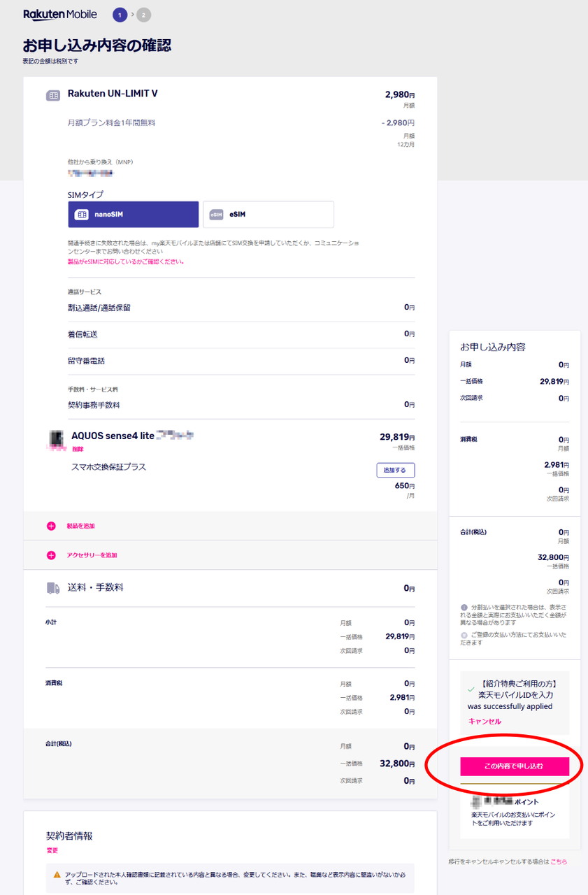Click the Rakuten Mobile logo
Image resolution: width=588 pixels, height=895 pixels.
tap(60, 14)
